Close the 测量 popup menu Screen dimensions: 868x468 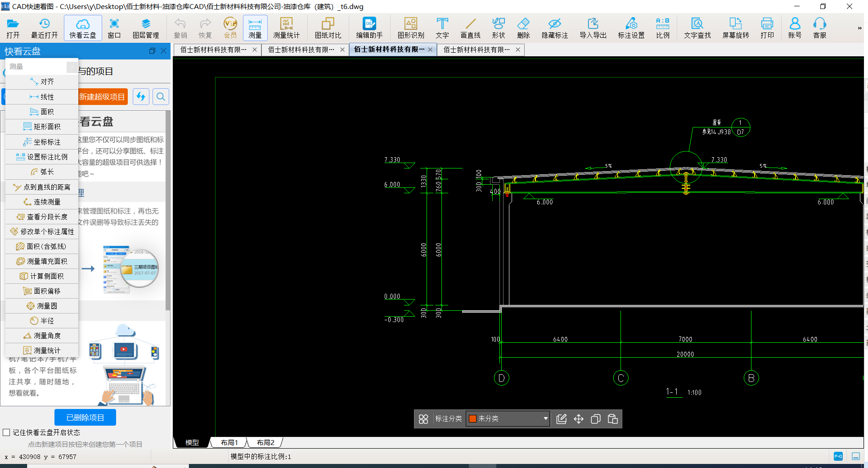(x=72, y=67)
